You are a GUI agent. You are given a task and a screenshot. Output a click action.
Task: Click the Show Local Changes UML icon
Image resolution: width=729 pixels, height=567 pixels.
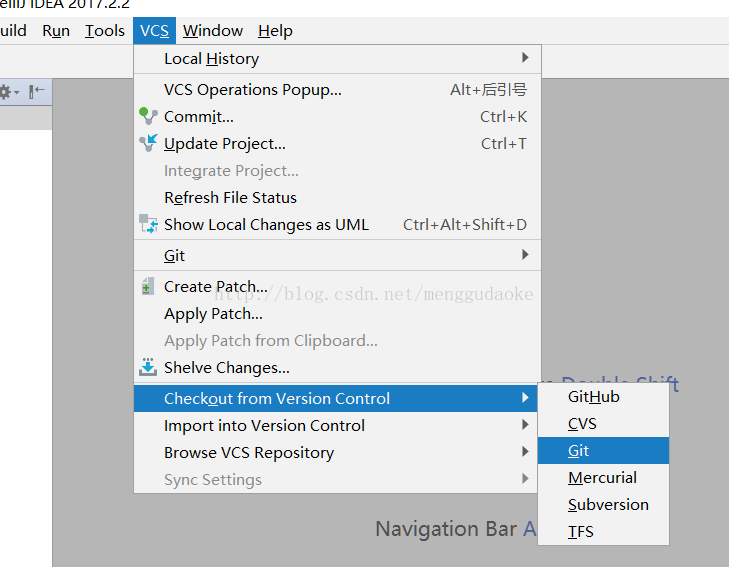pyautogui.click(x=148, y=224)
